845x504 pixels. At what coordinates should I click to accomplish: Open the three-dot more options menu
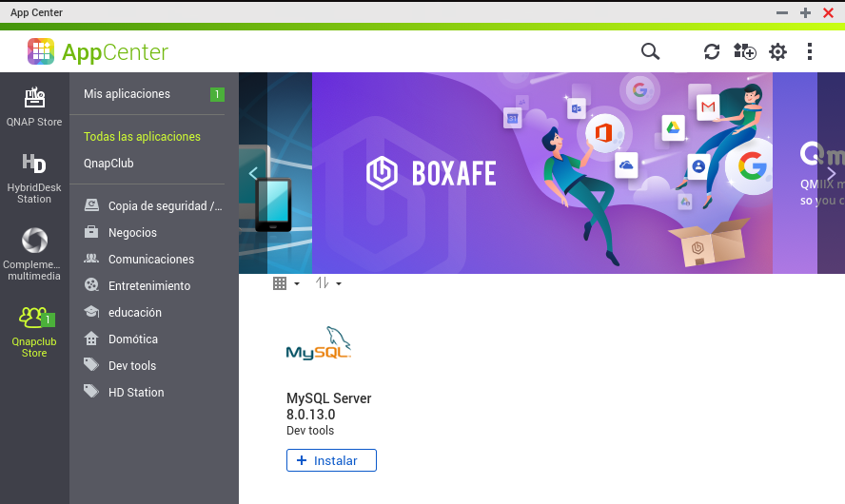810,51
